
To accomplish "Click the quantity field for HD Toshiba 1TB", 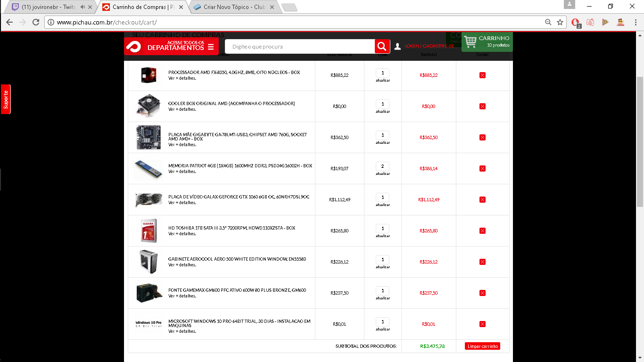I will (383, 229).
